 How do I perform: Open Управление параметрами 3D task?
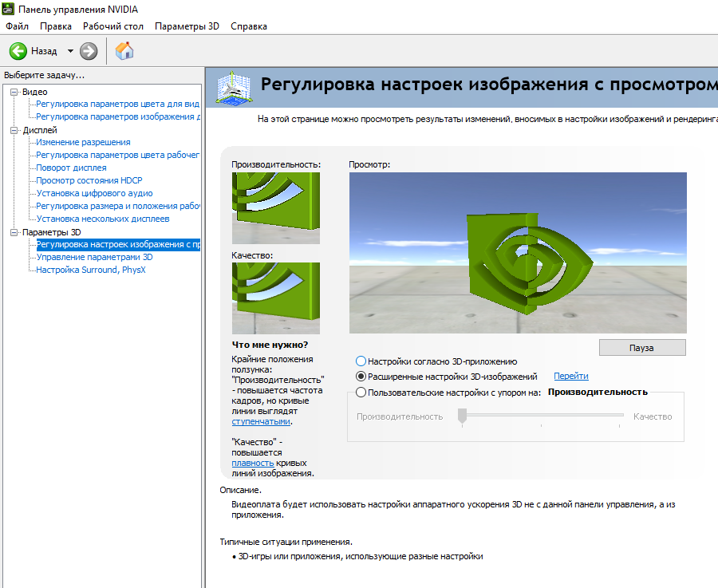pos(94,258)
